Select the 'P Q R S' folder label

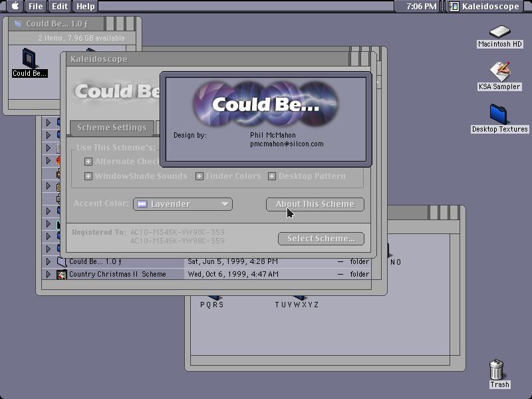pos(211,305)
